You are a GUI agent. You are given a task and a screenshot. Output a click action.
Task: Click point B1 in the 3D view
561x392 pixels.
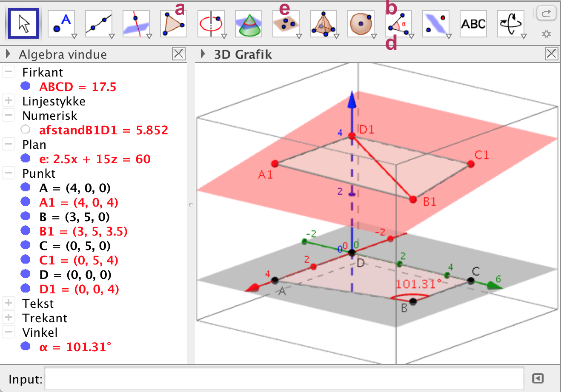(x=413, y=199)
